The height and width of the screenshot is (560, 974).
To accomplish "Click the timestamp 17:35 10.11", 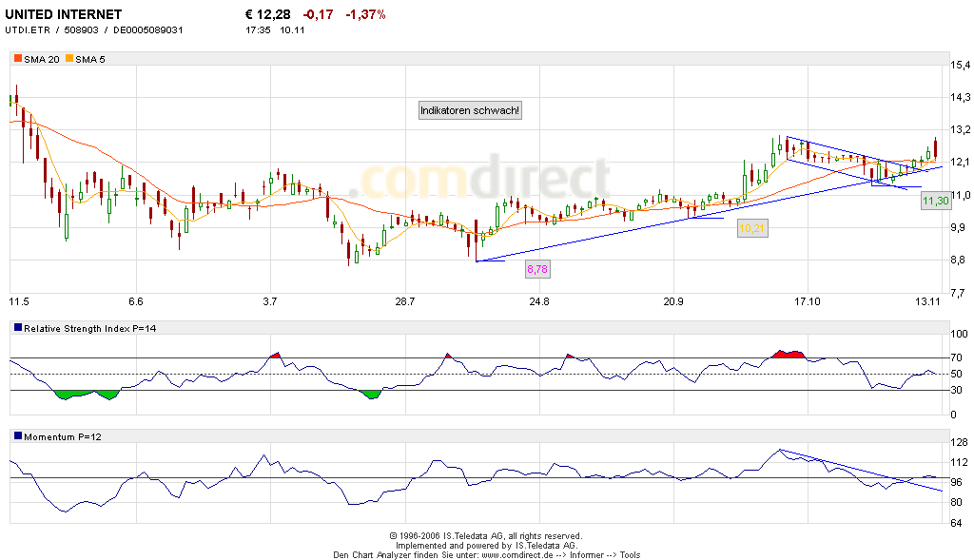I will [275, 29].
